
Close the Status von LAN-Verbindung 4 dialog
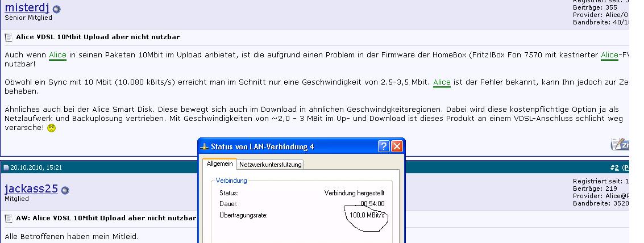tap(396, 146)
